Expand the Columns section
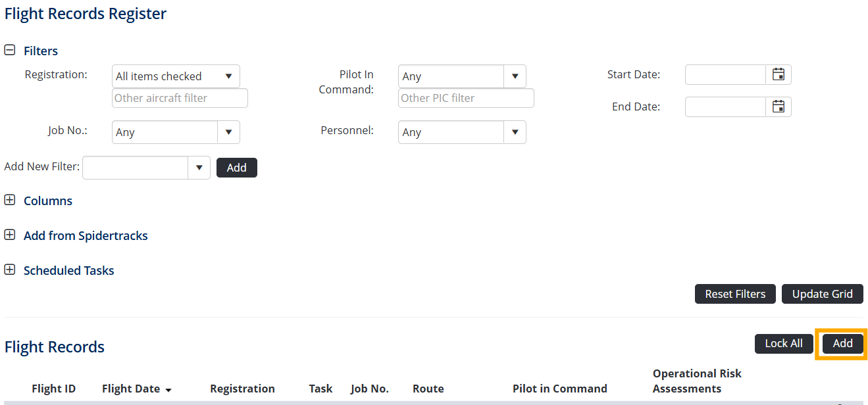 [10, 201]
